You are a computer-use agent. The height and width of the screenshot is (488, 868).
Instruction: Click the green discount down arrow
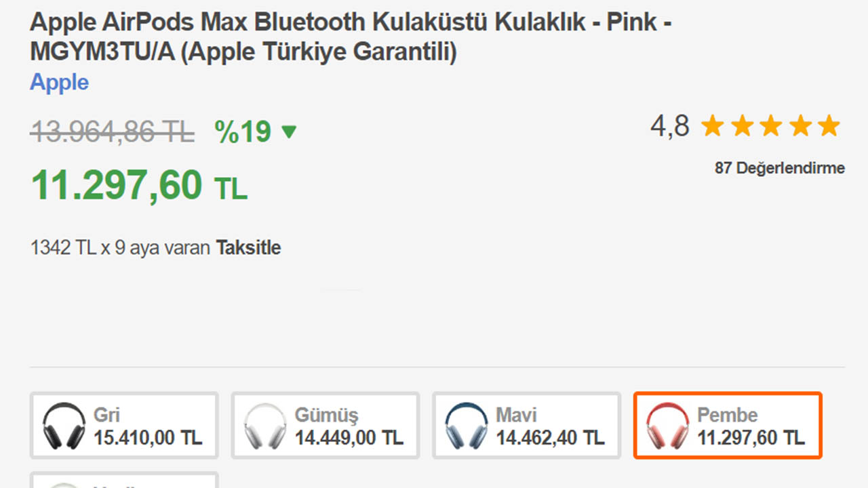(x=289, y=131)
